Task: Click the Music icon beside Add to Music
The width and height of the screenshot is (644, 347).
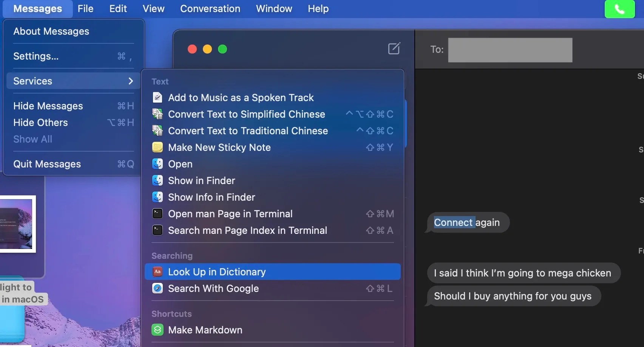Action: 157,97
